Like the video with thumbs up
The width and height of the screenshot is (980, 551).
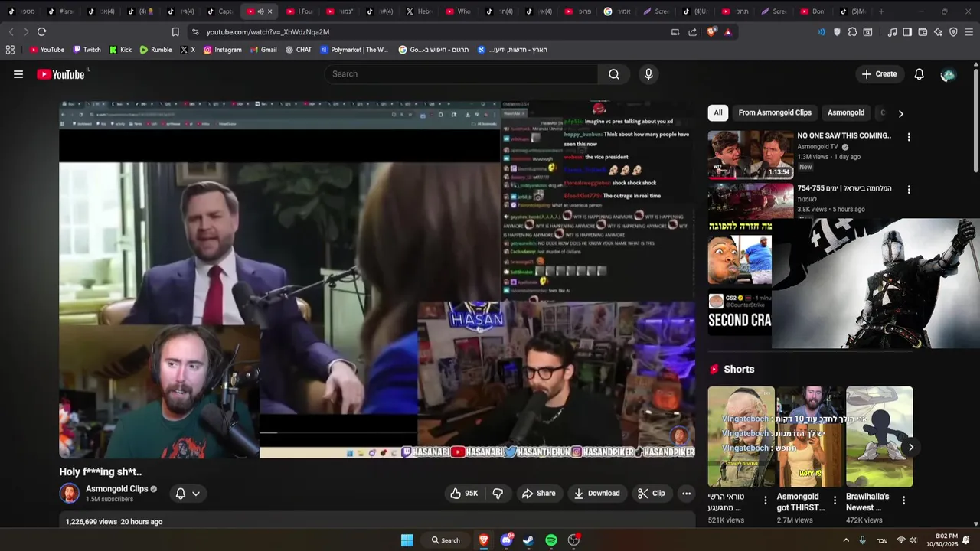coord(465,494)
